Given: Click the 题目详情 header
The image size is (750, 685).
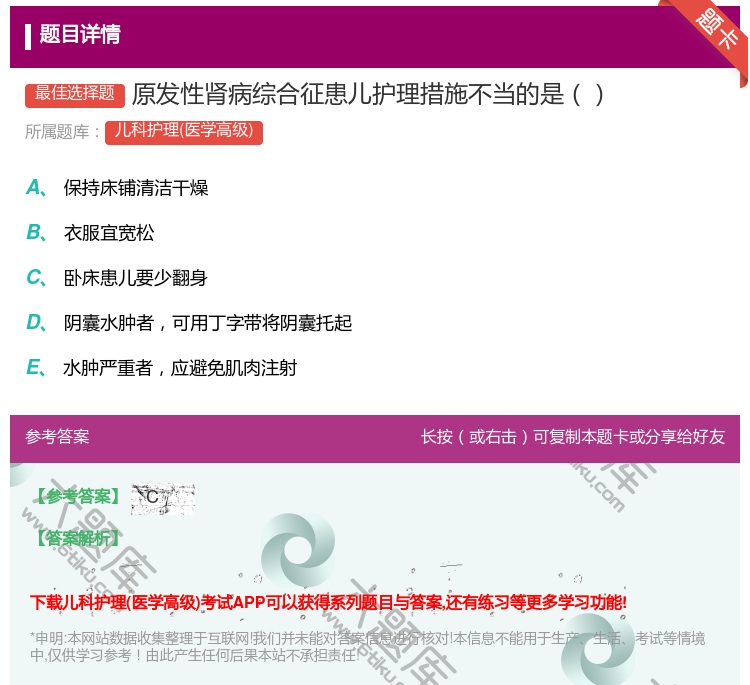Looking at the screenshot, I should tap(80, 34).
